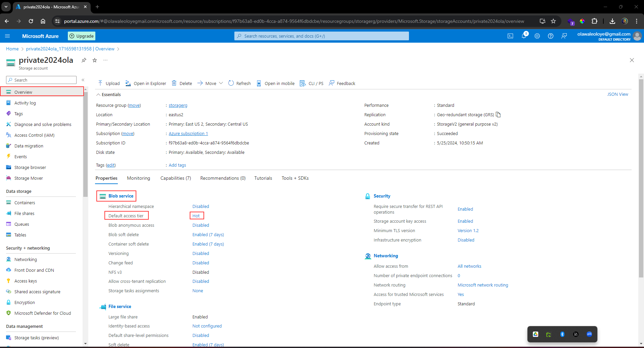Click Open in Explorer
Image resolution: width=644 pixels, height=348 pixels.
coord(146,83)
